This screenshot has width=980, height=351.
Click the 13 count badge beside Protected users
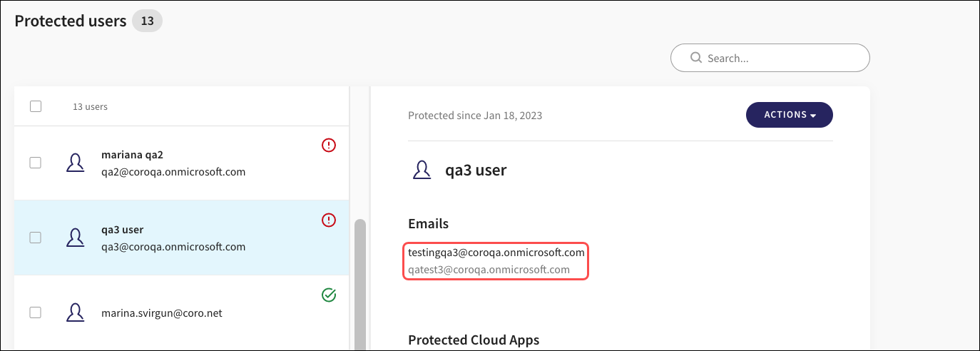(148, 21)
